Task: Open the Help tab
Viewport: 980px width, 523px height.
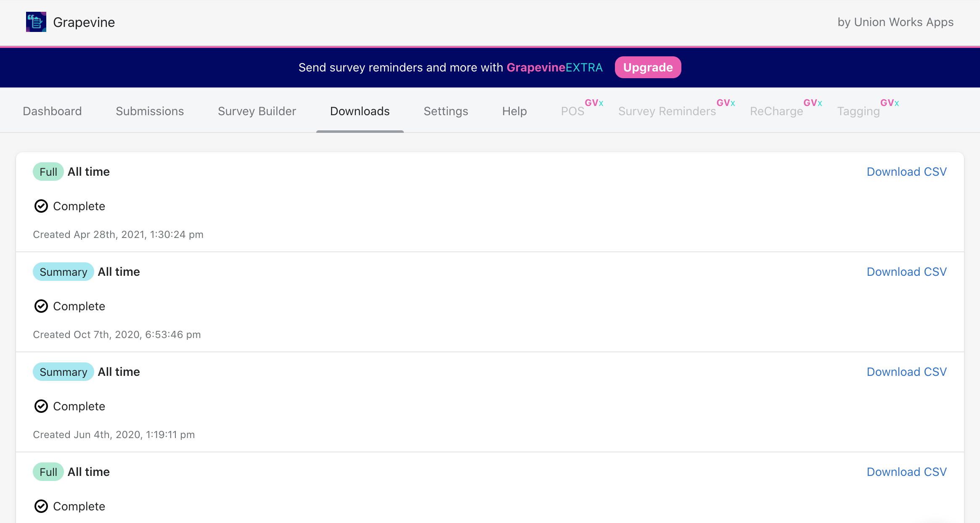Action: coord(514,111)
